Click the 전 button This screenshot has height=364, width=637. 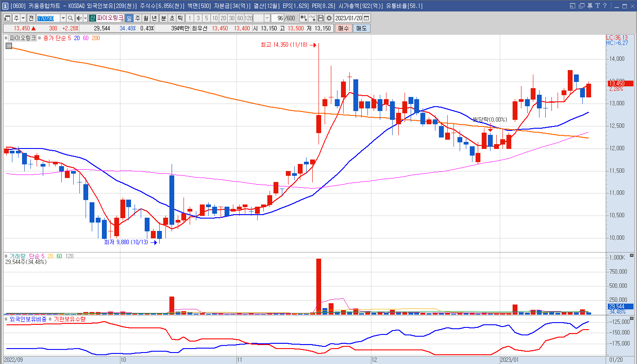(x=31, y=18)
